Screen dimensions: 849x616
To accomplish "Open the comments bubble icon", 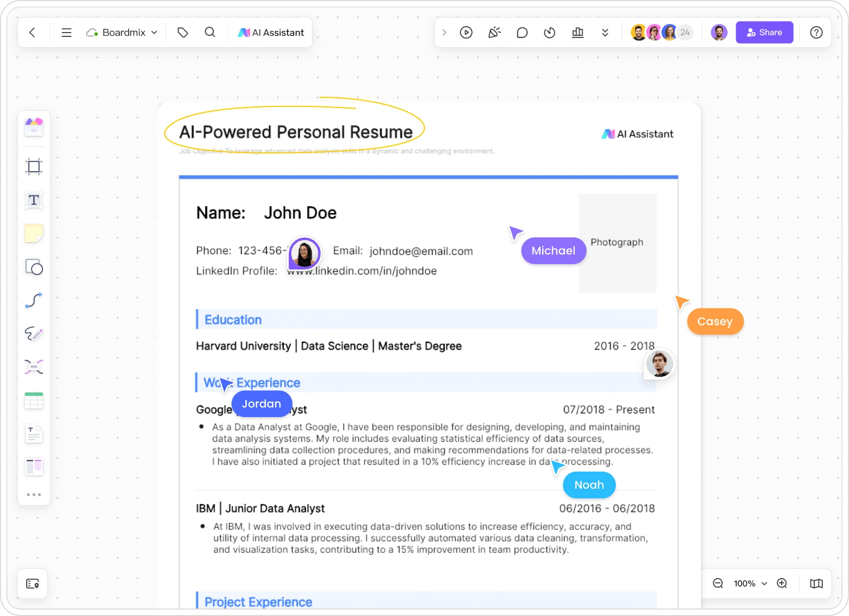I will click(x=522, y=33).
